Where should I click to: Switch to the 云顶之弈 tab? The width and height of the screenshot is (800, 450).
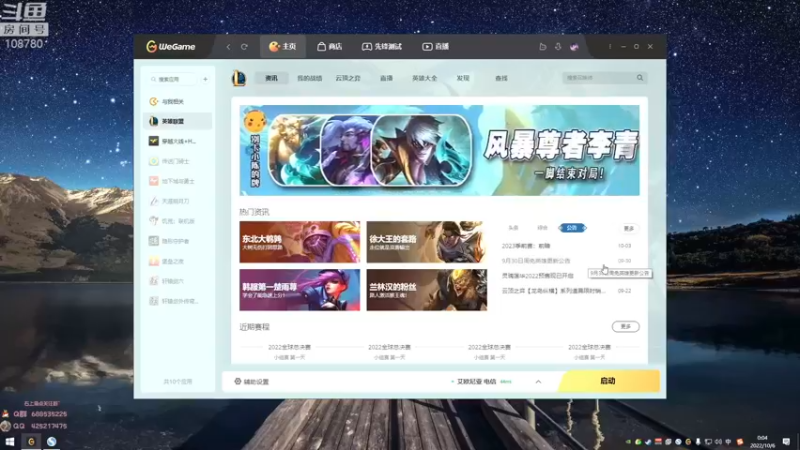pos(348,78)
